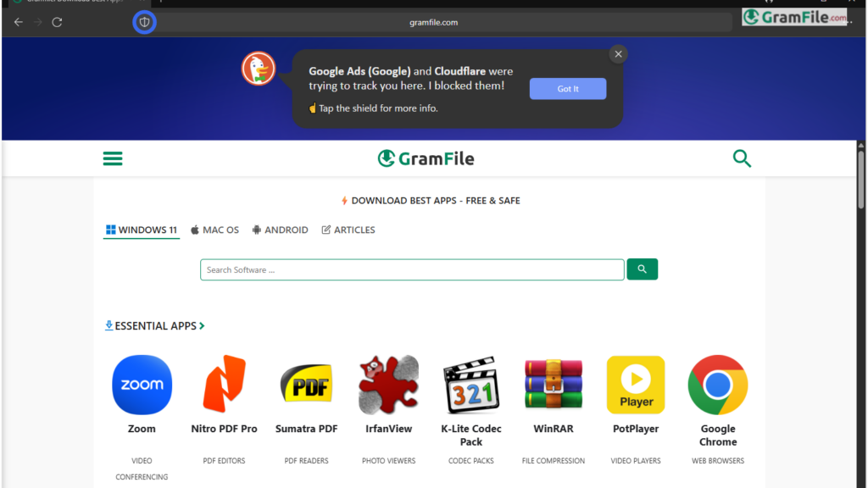
Task: Open the Articles tab
Action: pyautogui.click(x=348, y=230)
